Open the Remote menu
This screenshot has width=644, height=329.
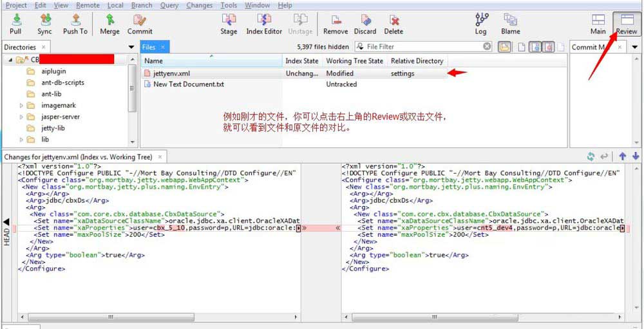tap(88, 5)
